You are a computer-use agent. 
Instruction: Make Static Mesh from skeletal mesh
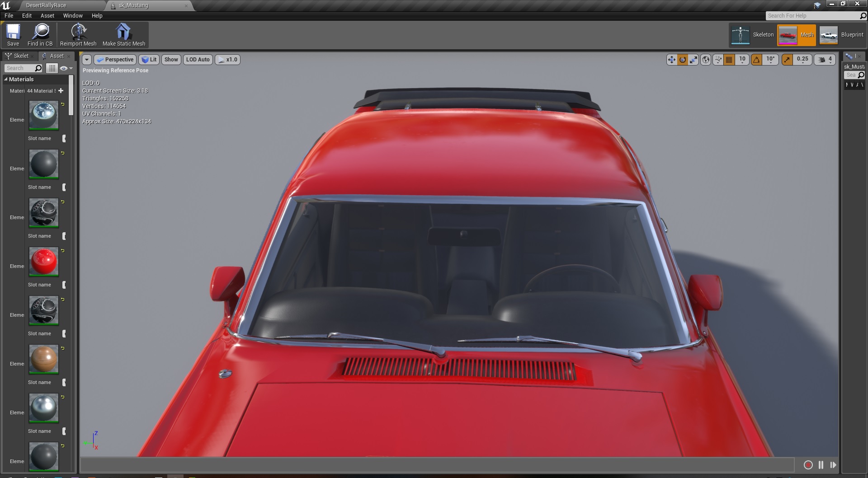[124, 35]
